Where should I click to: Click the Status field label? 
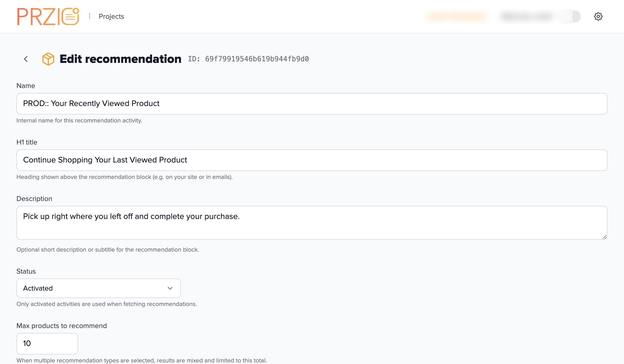(x=26, y=271)
